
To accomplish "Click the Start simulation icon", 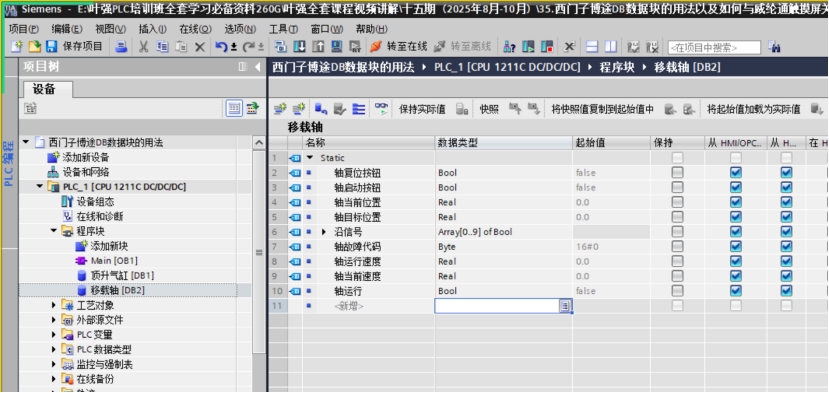I will coord(336,47).
